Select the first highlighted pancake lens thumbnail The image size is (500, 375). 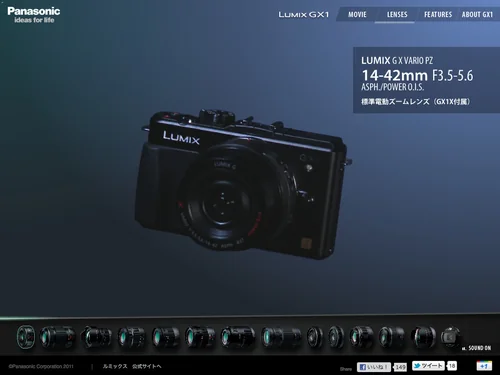point(26,337)
